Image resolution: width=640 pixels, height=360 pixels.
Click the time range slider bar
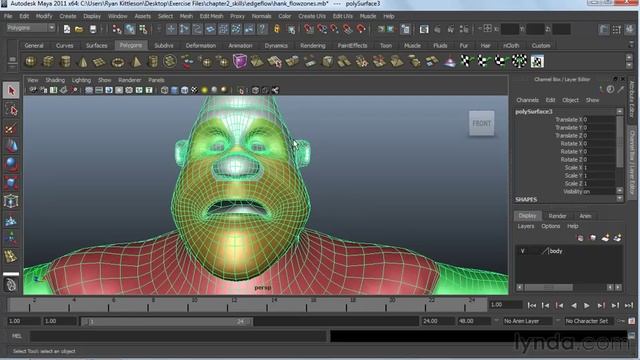coord(167,322)
